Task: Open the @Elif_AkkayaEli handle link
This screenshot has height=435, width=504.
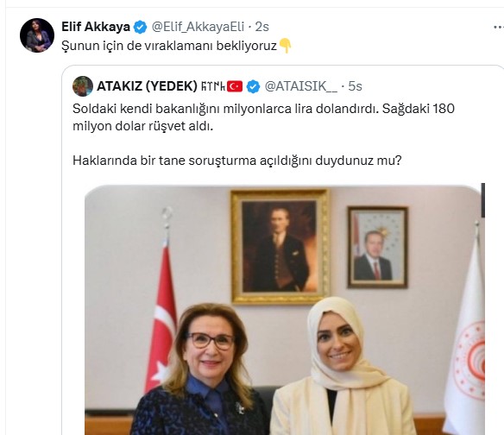Action: pos(198,27)
